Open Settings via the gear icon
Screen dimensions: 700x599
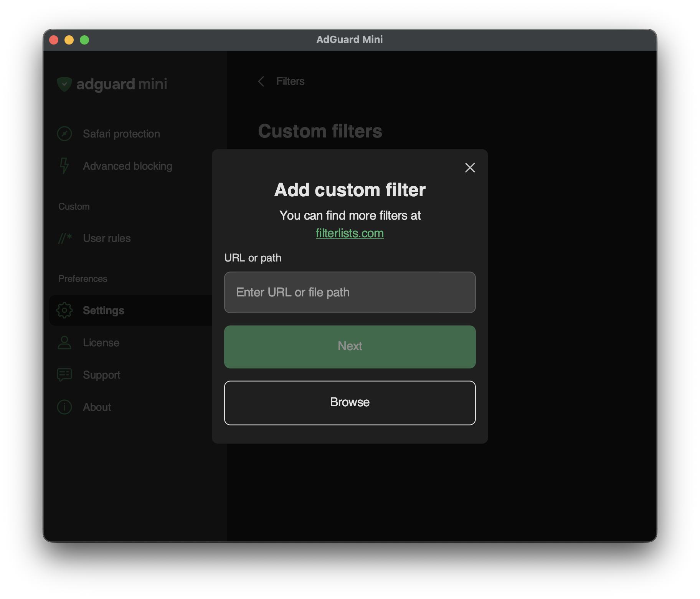click(64, 310)
